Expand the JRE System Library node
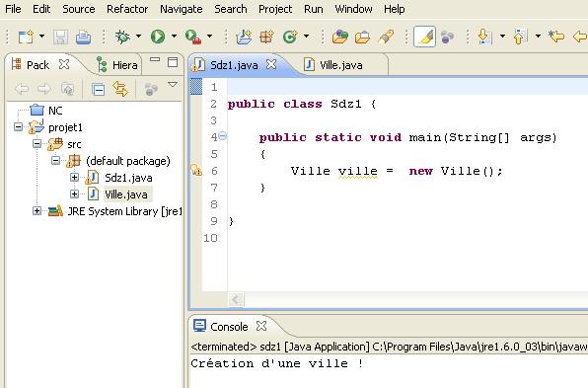Screen dimensions: 588x388 (x=37, y=211)
